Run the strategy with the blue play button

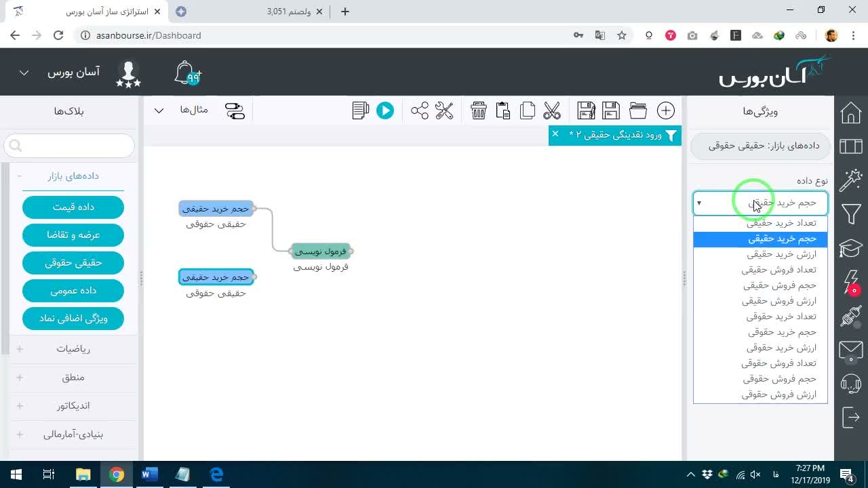pos(385,110)
